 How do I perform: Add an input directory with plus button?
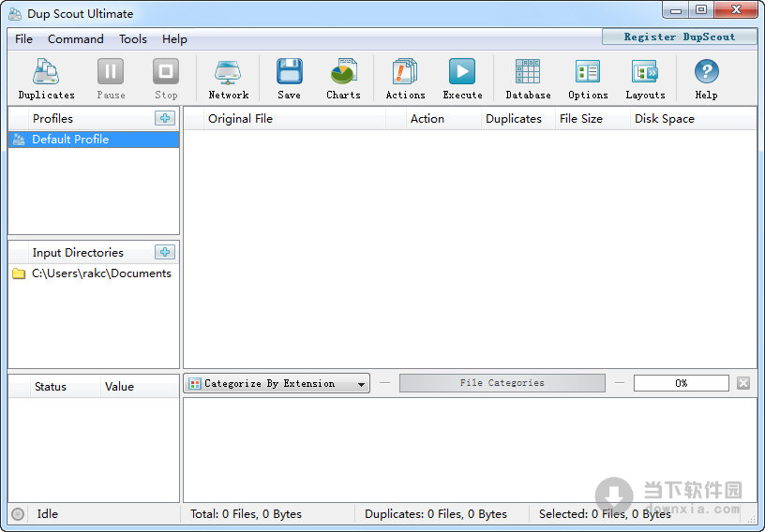[165, 252]
